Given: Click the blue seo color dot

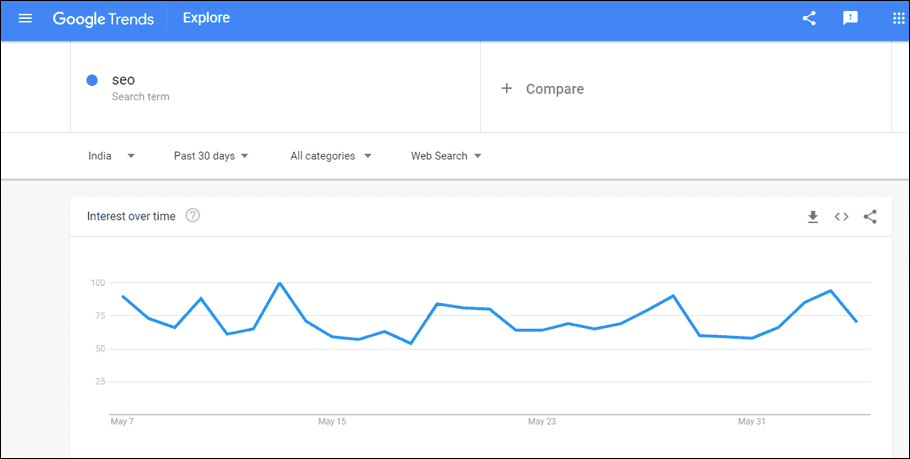Looking at the screenshot, I should click(92, 81).
